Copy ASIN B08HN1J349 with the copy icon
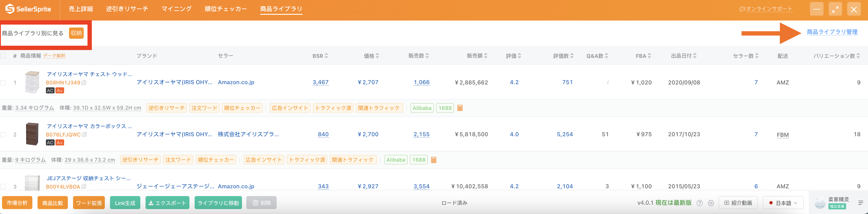The image size is (868, 214). pyautogui.click(x=84, y=83)
